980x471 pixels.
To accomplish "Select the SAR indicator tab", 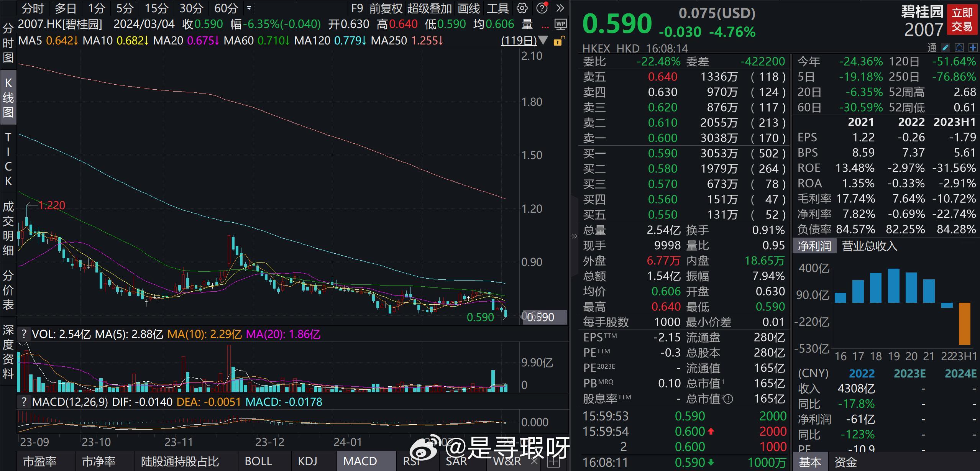I will point(456,461).
